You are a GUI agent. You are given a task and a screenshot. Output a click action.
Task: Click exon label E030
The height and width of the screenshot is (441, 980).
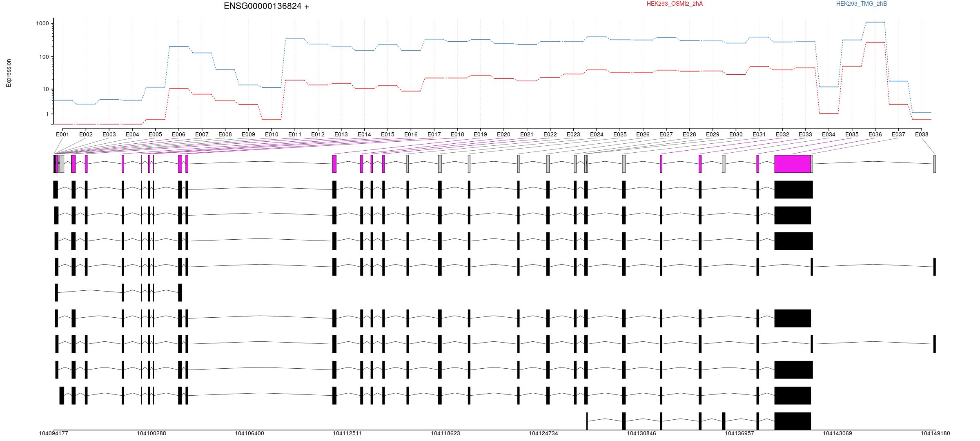pyautogui.click(x=736, y=134)
